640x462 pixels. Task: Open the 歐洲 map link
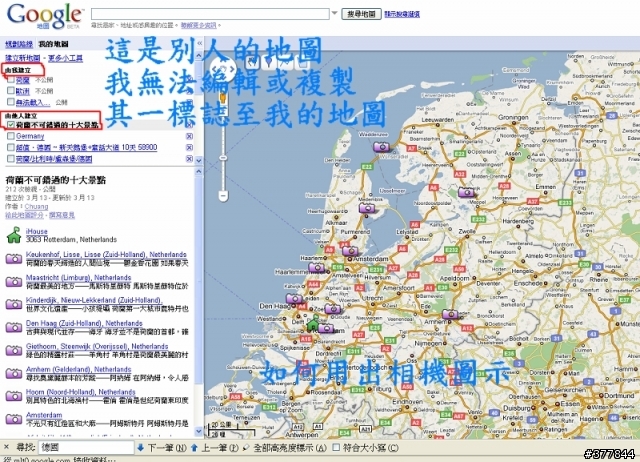pos(23,91)
